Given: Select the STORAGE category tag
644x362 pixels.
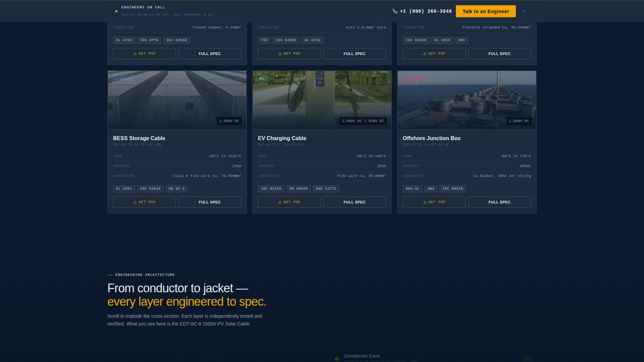Looking at the screenshot, I should pyautogui.click(x=123, y=79).
